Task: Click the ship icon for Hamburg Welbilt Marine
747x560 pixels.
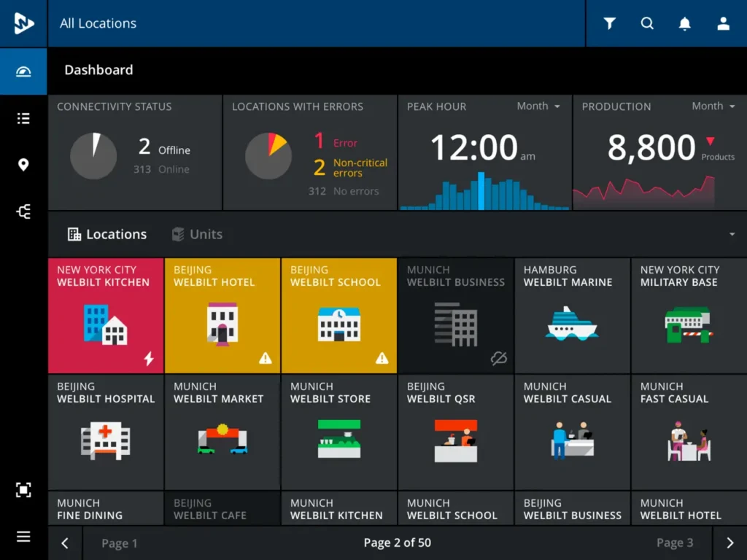Action: point(572,324)
